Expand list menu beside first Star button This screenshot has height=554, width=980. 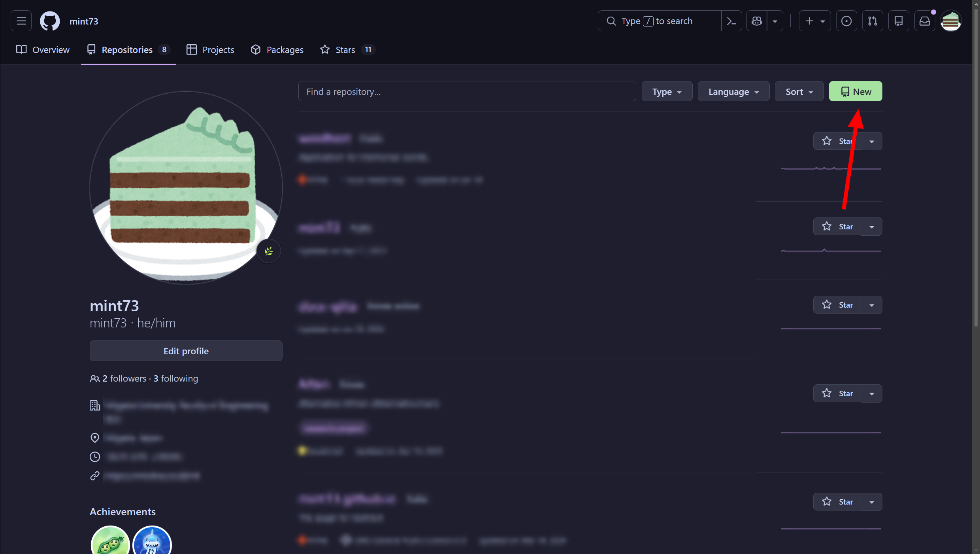click(872, 141)
